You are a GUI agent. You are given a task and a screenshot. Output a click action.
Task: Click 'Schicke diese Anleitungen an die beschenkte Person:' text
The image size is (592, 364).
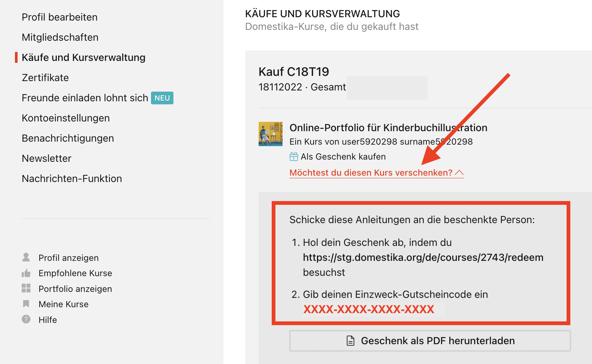[412, 220]
